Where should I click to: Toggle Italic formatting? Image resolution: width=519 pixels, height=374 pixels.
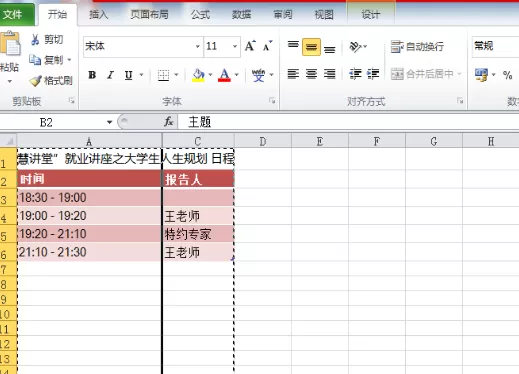(x=110, y=75)
